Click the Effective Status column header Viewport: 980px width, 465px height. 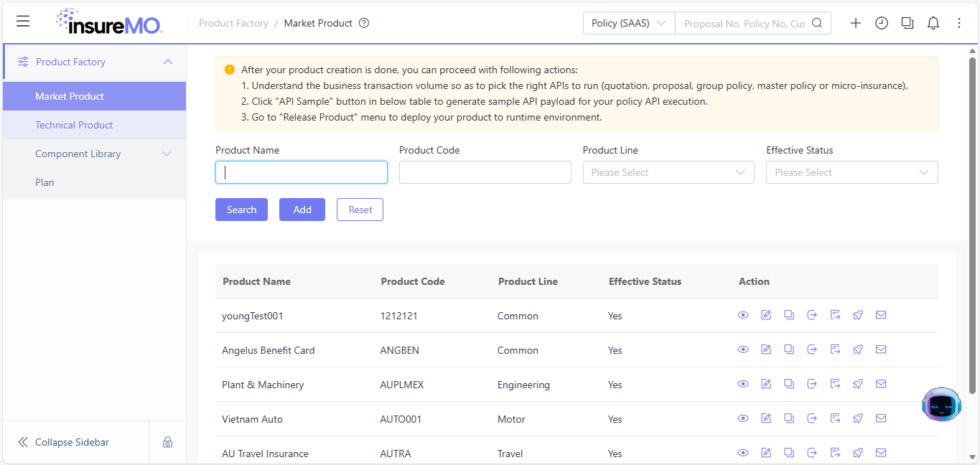(645, 281)
